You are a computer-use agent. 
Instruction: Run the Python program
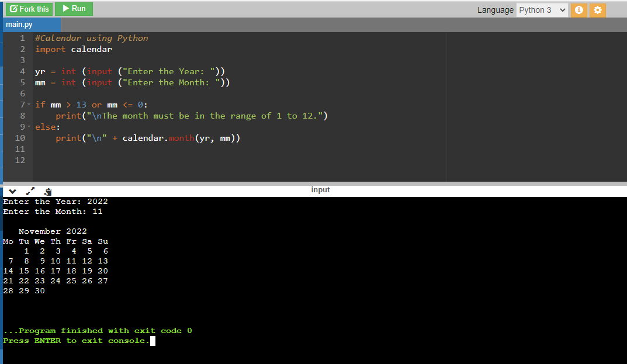click(74, 9)
